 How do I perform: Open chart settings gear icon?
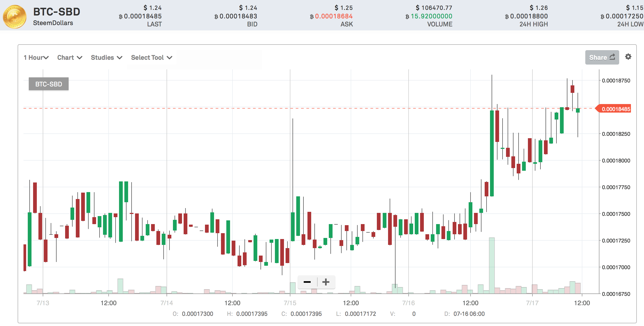[x=628, y=57]
